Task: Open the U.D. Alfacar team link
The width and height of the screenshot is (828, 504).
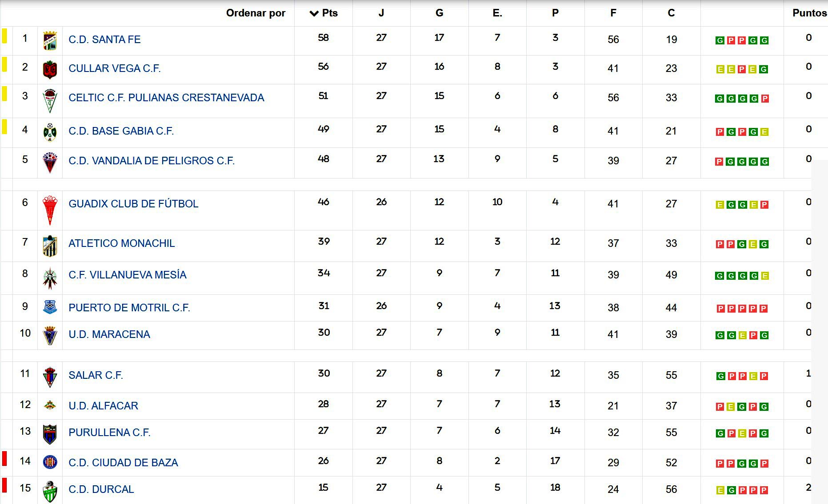Action: coord(103,406)
